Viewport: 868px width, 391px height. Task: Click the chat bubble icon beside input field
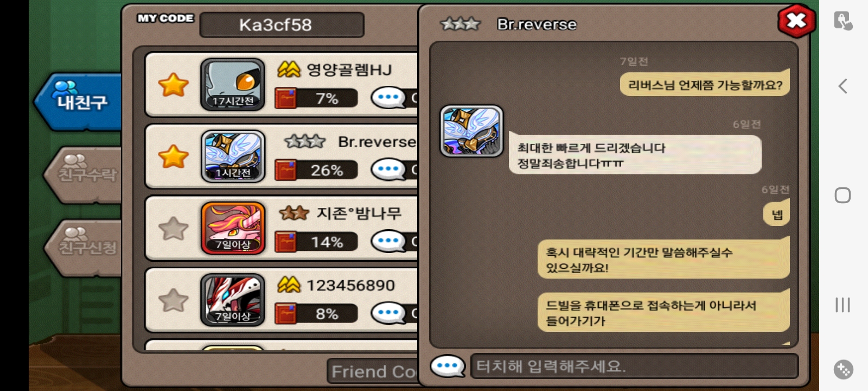coord(448,366)
